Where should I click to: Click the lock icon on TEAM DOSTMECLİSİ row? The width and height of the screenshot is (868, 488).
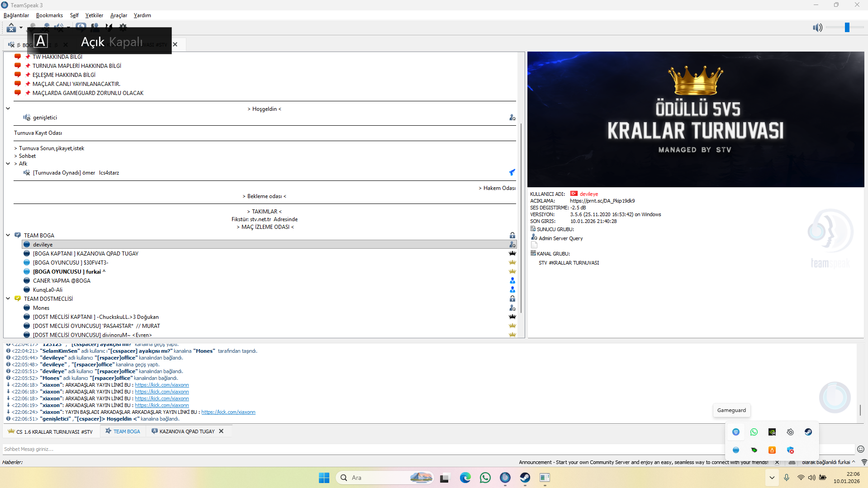coord(512,298)
